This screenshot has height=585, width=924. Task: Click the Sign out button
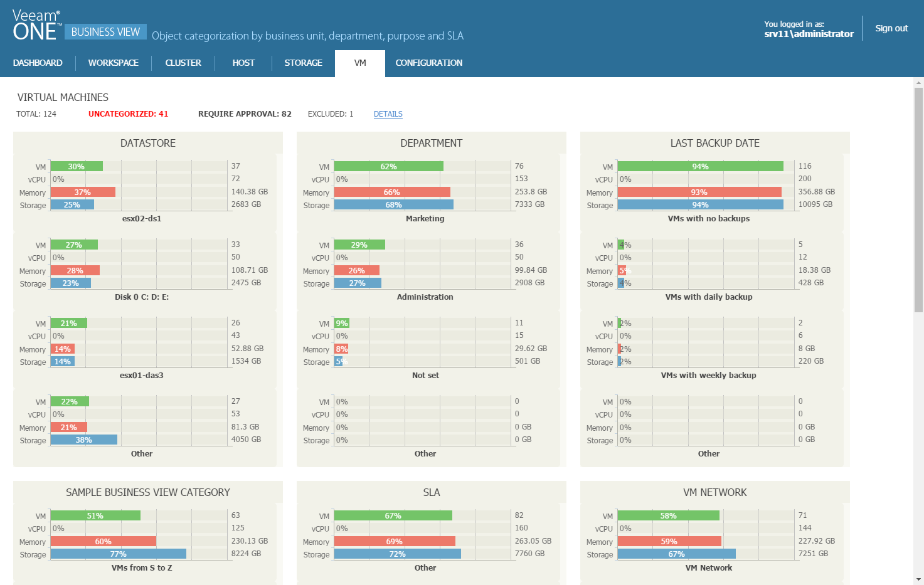coord(891,28)
